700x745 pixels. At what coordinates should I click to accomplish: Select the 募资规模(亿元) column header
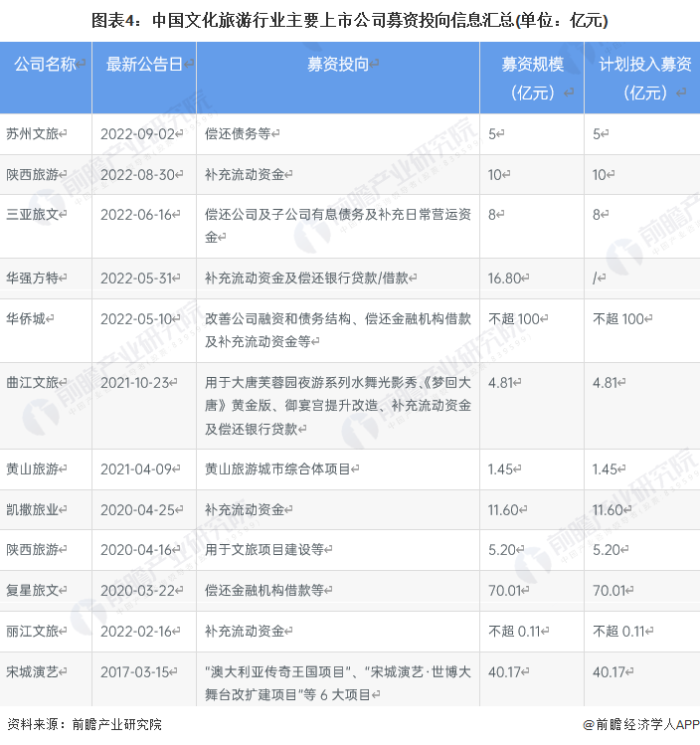(532, 78)
